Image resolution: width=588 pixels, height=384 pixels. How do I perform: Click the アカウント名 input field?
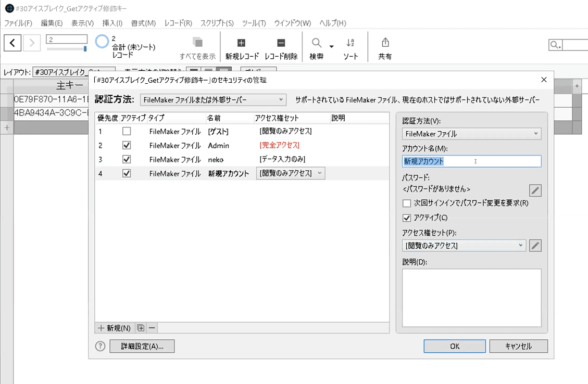[471, 161]
